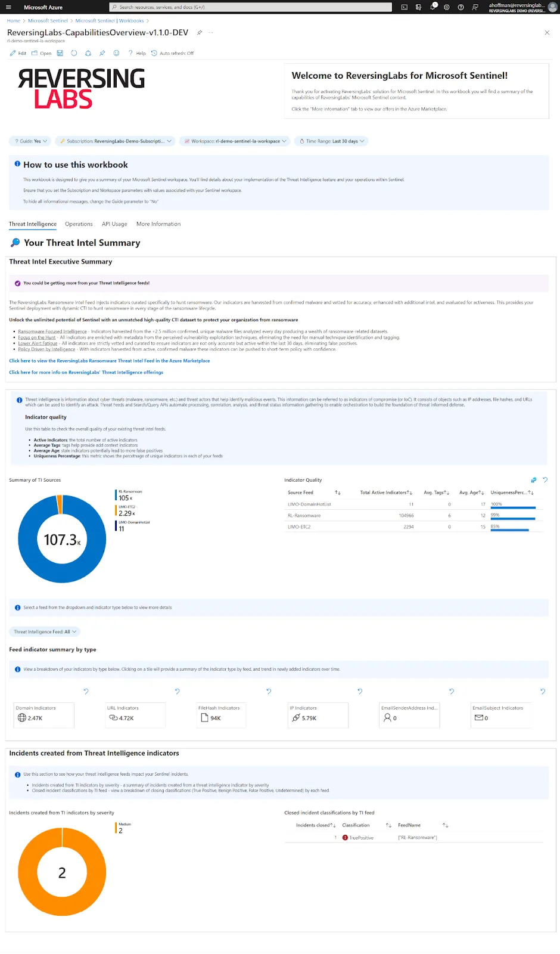
Task: Open the top bar help question mark
Action: coord(461,7)
